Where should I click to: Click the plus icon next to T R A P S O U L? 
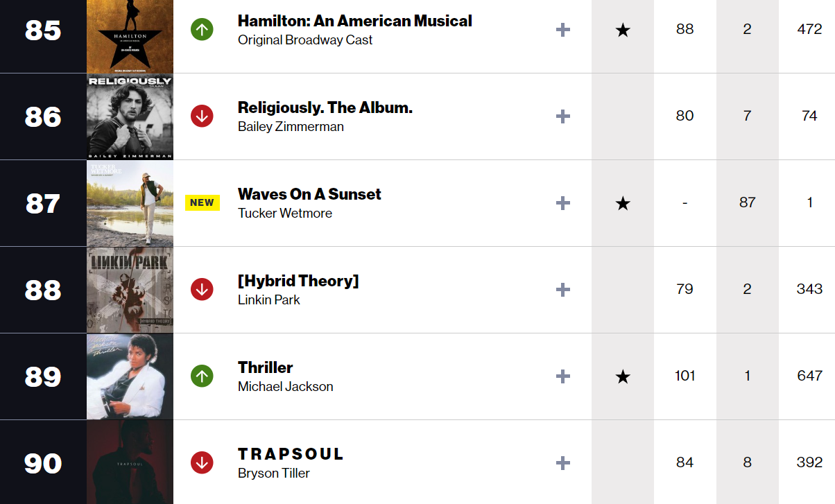563,463
